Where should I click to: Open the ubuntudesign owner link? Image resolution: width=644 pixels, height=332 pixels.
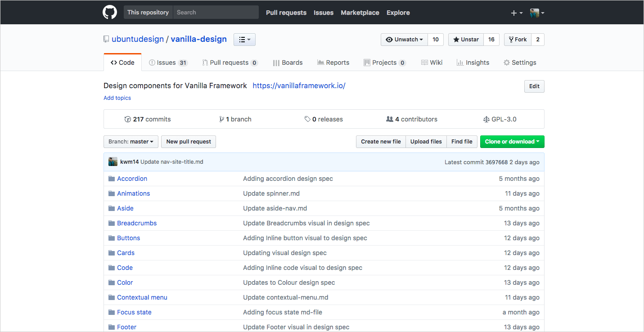(138, 39)
